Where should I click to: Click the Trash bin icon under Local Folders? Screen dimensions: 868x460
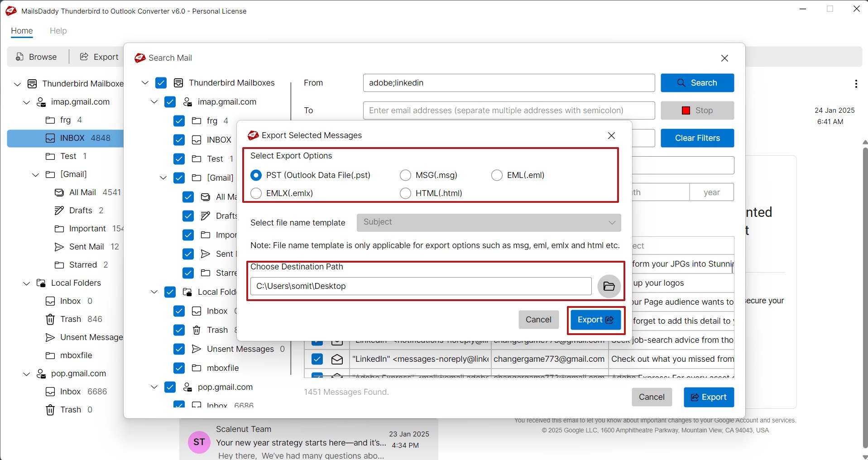(x=50, y=319)
